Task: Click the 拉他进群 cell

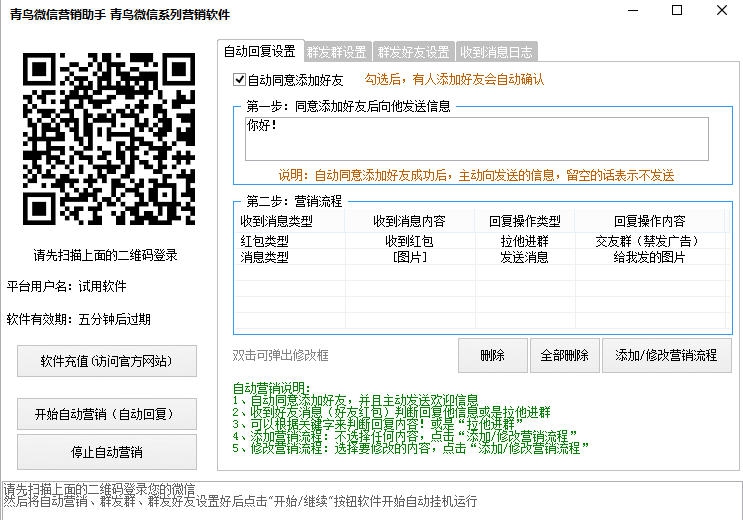Action: (x=525, y=241)
